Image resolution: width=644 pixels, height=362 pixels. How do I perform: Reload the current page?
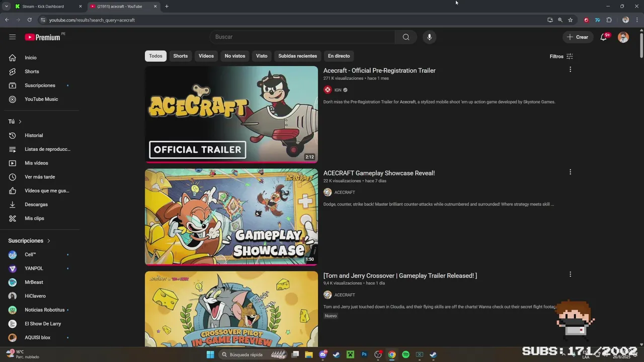[x=29, y=20]
